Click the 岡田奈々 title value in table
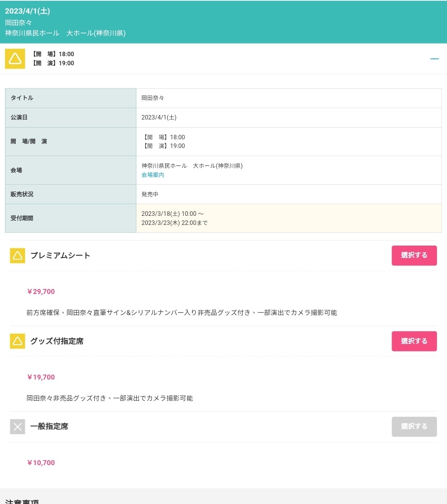 (153, 98)
